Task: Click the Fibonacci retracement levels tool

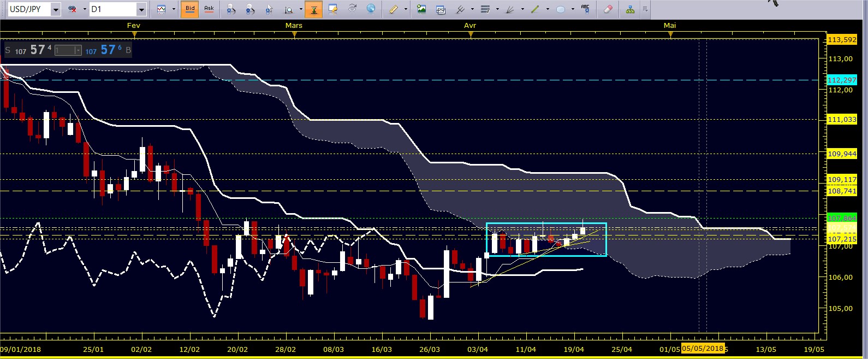Action: pos(485,9)
